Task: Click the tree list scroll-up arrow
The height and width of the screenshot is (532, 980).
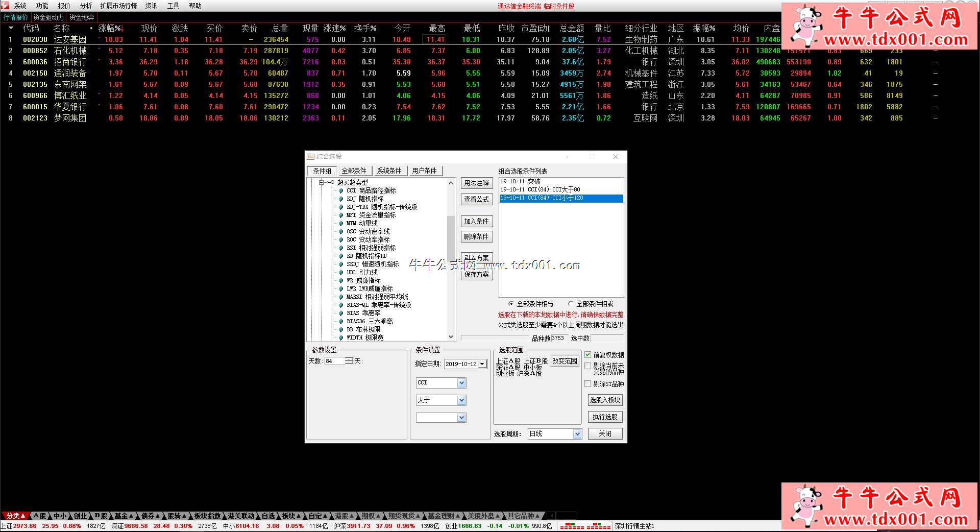Action: pos(451,183)
